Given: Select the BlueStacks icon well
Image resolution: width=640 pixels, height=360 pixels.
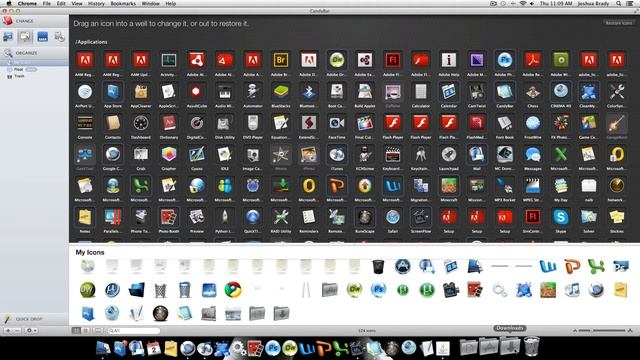Looking at the screenshot, I should pyautogui.click(x=281, y=92).
